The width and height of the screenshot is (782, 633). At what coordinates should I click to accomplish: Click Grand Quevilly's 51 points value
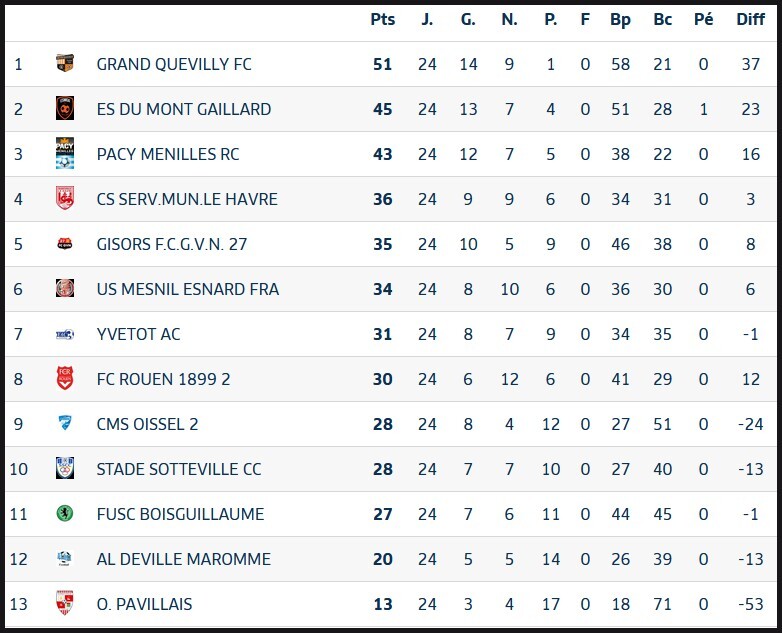click(x=382, y=64)
